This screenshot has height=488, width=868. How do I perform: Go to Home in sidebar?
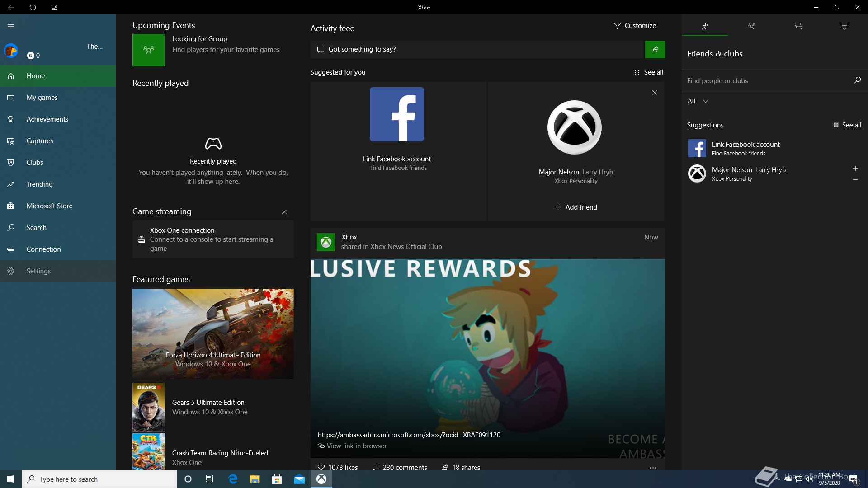pos(58,76)
